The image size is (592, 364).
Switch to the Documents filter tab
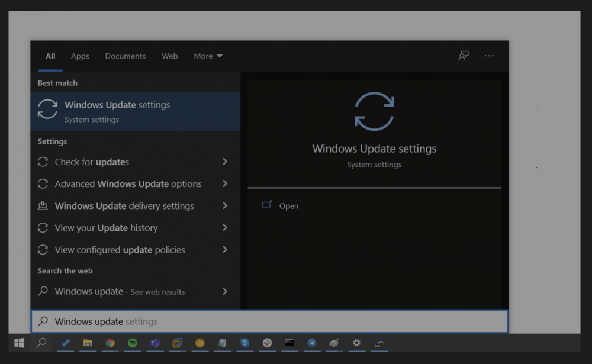coord(125,56)
